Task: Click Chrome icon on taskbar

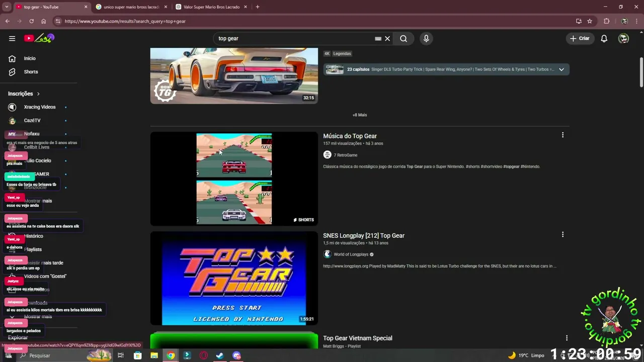Action: [171, 355]
